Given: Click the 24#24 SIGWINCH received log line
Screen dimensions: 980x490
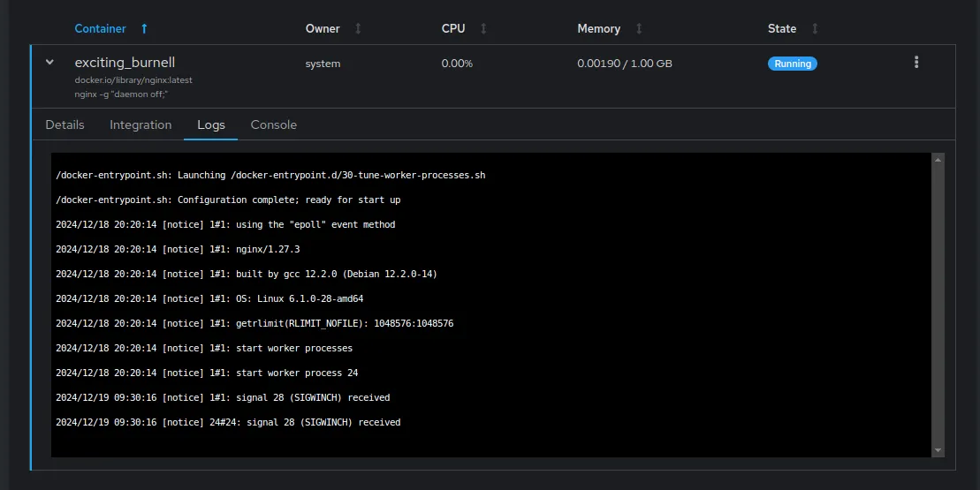Looking at the screenshot, I should pos(228,422).
